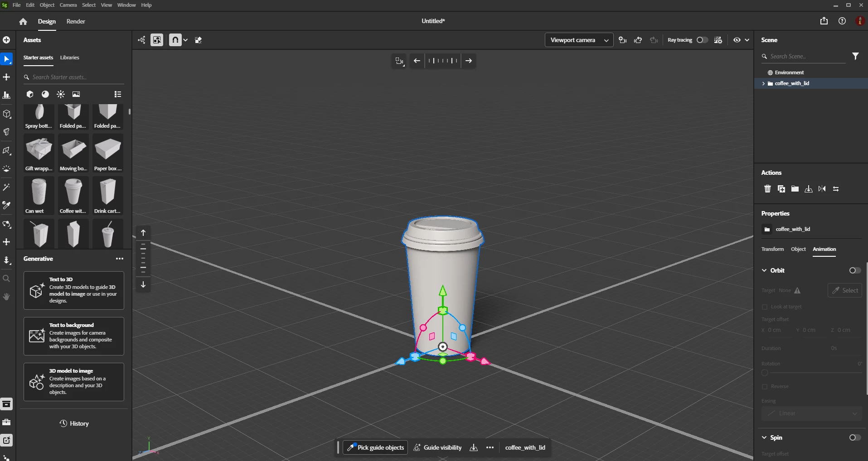Group selection with folder icon in Actions
This screenshot has height=461, width=868.
click(x=795, y=189)
